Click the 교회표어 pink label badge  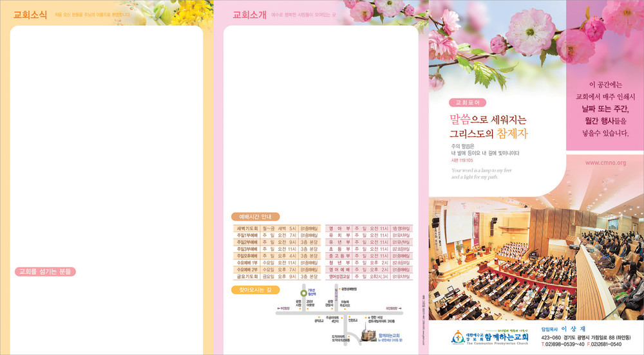coord(468,102)
